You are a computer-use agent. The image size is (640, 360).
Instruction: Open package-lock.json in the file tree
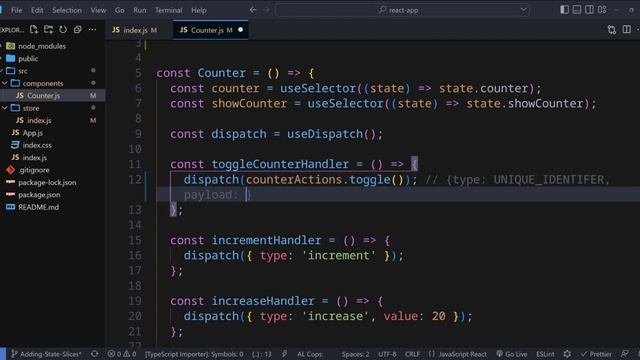(47, 182)
